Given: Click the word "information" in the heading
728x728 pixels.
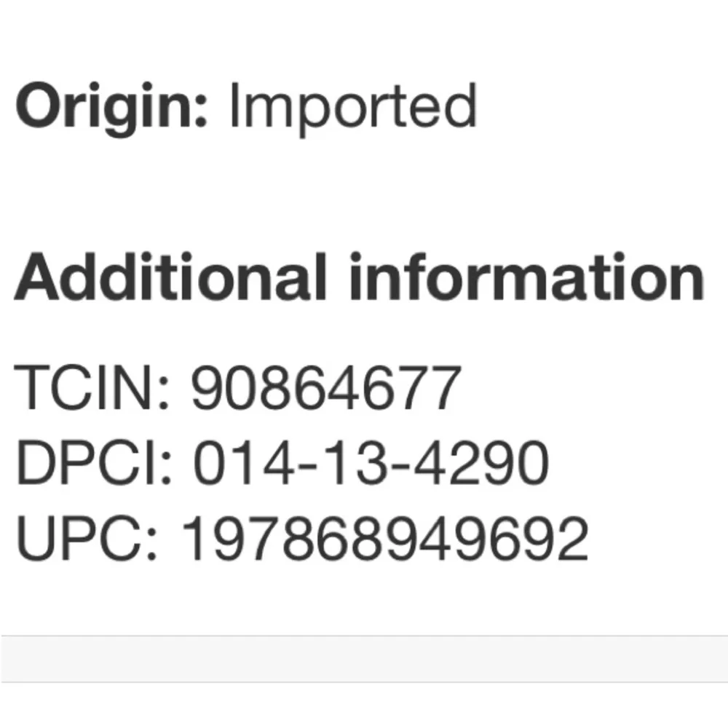Looking at the screenshot, I should tap(526, 278).
